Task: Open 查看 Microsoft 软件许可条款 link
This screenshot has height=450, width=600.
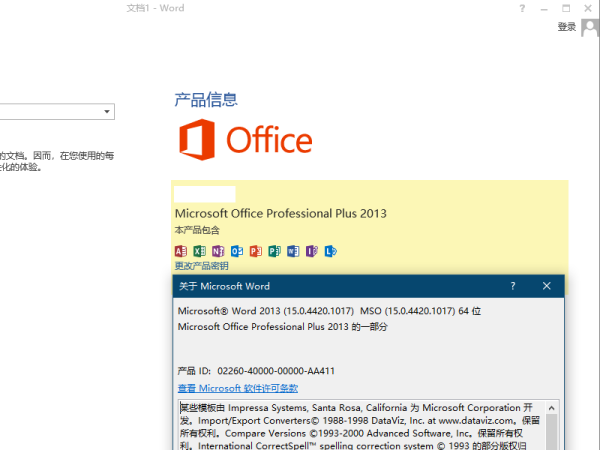Action: tap(238, 388)
